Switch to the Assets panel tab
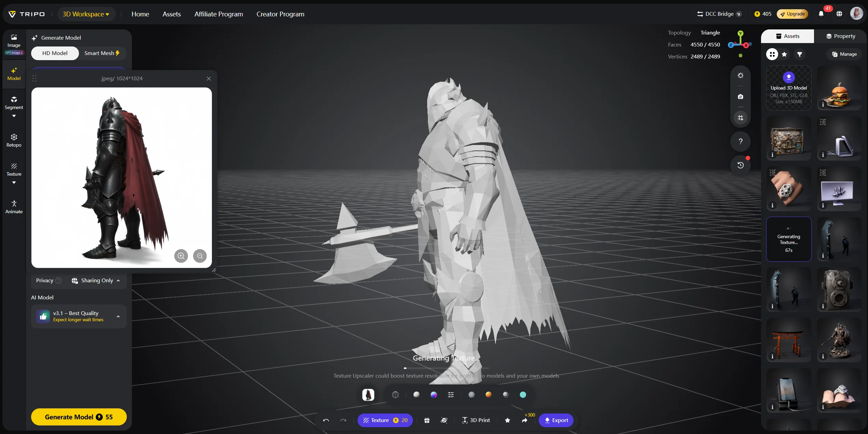This screenshot has width=868, height=434. point(787,36)
